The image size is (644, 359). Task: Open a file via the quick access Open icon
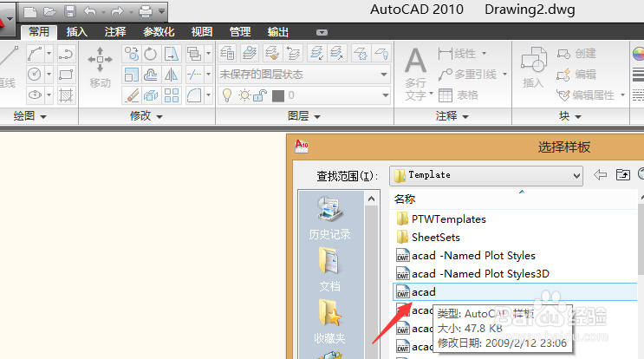point(49,12)
